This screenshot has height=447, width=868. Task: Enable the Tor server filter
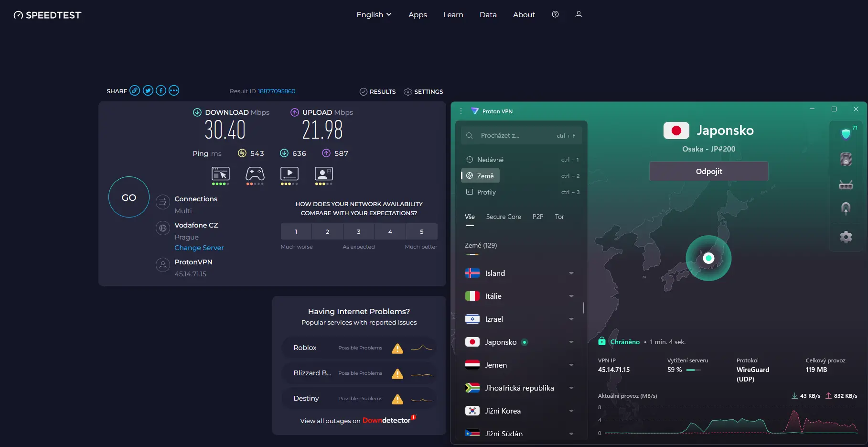click(559, 217)
